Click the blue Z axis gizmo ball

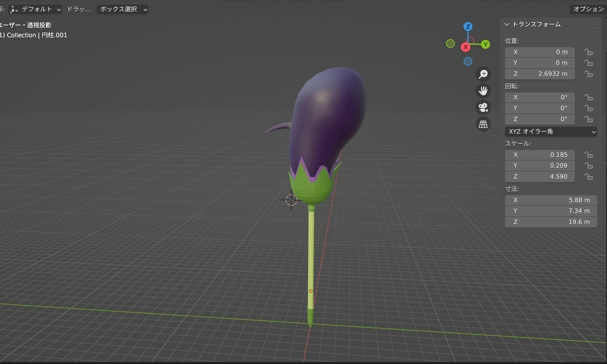coord(468,27)
